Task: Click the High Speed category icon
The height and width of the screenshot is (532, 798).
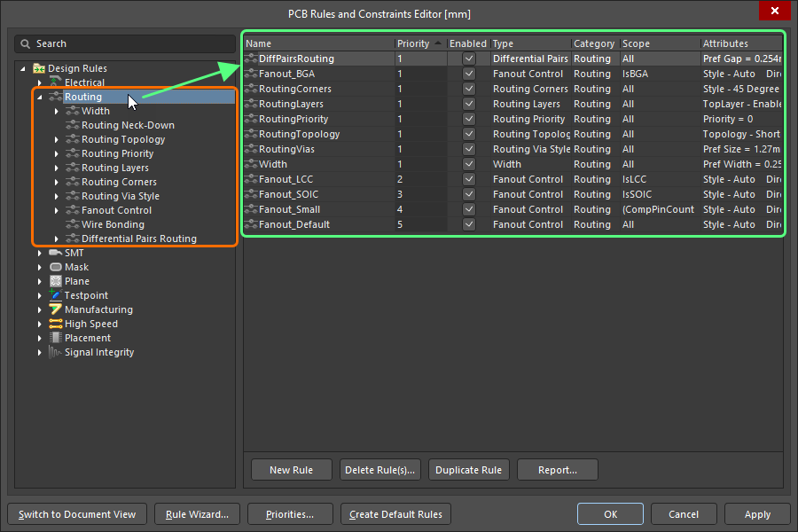Action: click(x=56, y=324)
